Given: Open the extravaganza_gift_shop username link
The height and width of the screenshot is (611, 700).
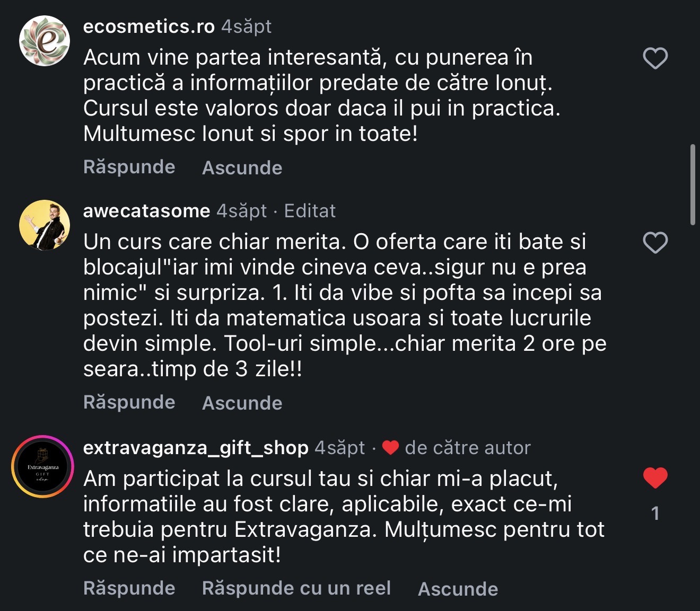Looking at the screenshot, I should click(x=196, y=448).
